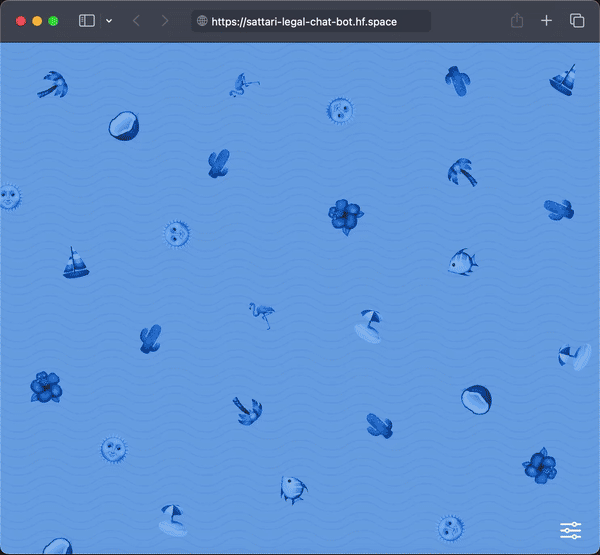The height and width of the screenshot is (555, 600).
Task: Open the Share menu
Action: pyautogui.click(x=517, y=21)
